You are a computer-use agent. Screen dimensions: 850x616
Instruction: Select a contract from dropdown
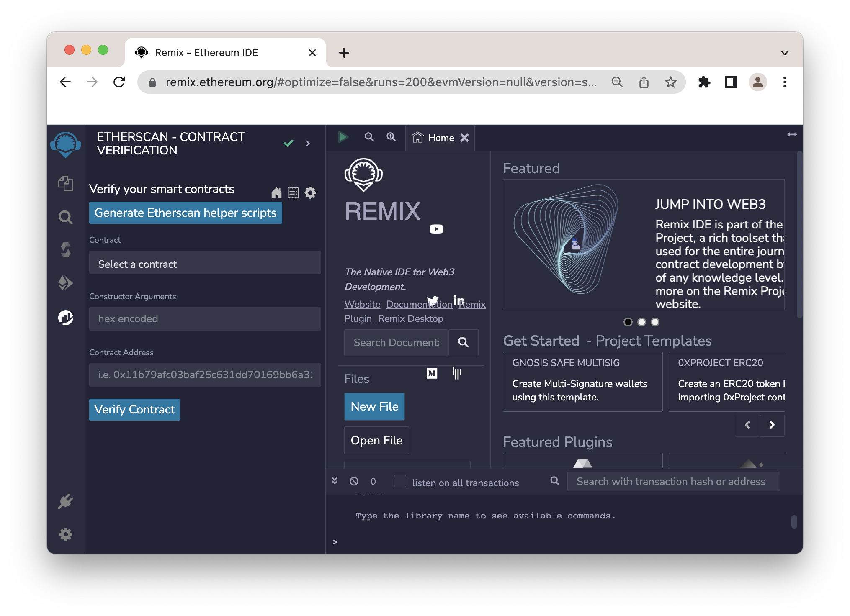203,263
